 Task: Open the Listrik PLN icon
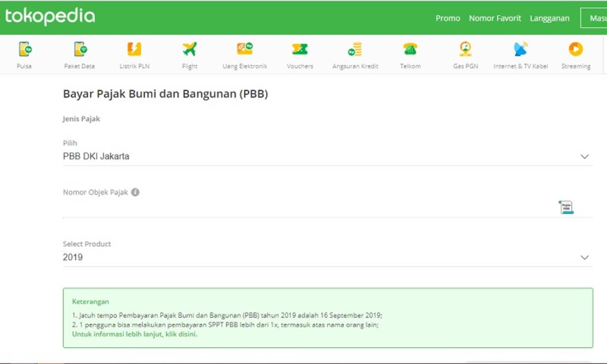[134, 50]
